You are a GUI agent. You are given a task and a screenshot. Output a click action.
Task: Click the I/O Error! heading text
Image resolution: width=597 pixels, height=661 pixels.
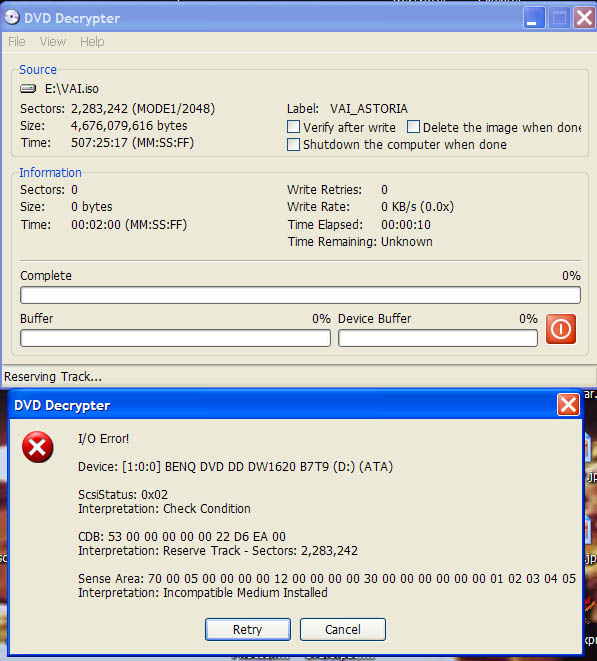(103, 438)
